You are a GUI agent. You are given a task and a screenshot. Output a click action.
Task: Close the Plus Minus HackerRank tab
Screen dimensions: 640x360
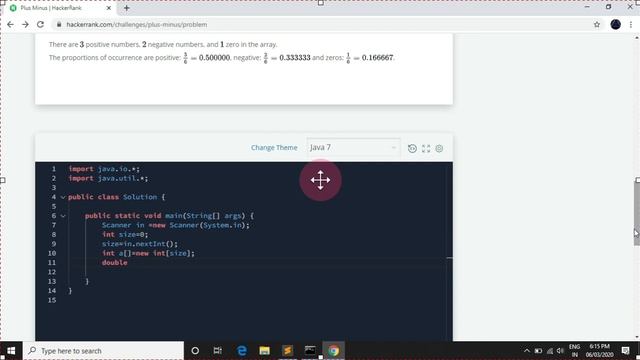109,8
